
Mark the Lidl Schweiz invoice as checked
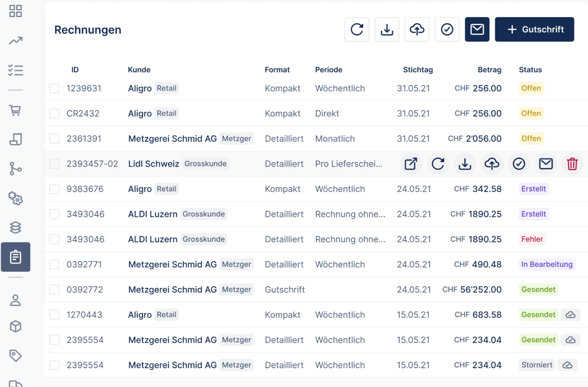tap(519, 164)
